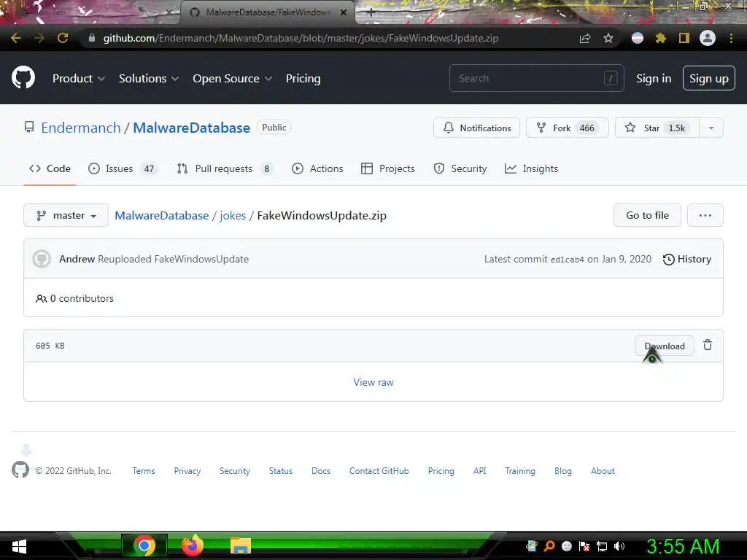Click the magnifier tray icon
747x560 pixels.
tap(549, 546)
